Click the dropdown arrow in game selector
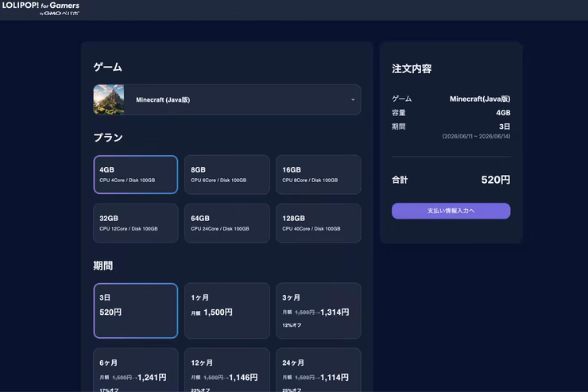Viewport: 588px width, 392px height. click(353, 99)
